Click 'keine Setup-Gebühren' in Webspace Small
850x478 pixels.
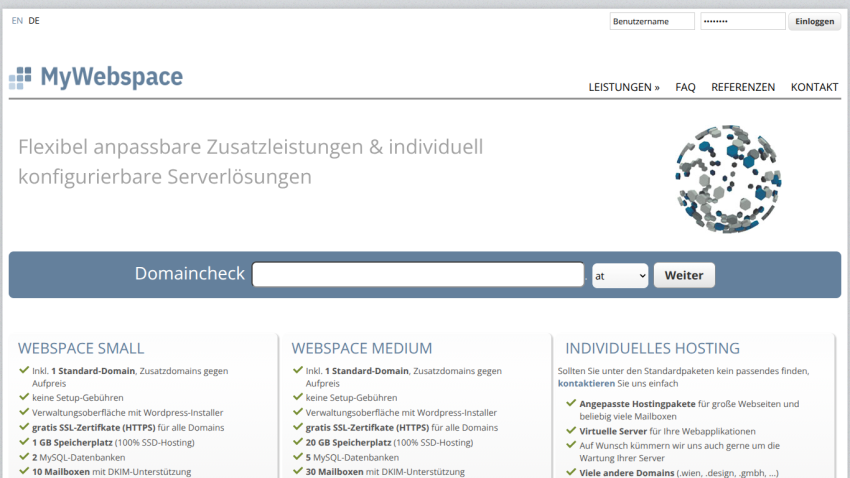78,397
